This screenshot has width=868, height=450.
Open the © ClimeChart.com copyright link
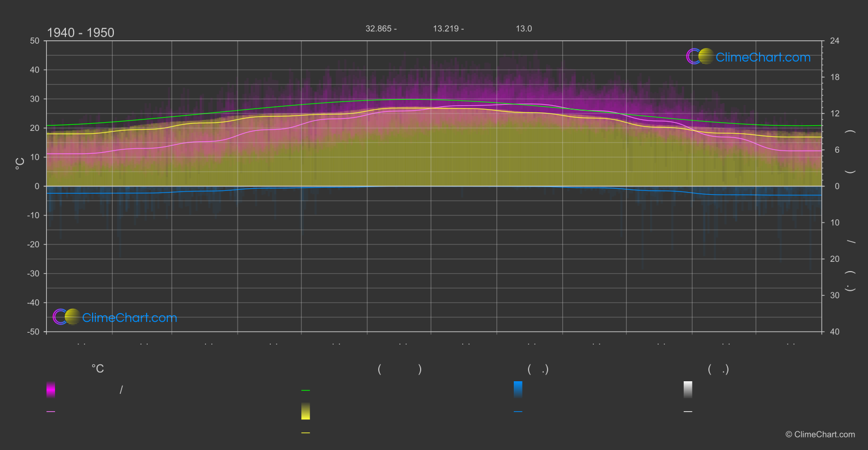point(820,435)
